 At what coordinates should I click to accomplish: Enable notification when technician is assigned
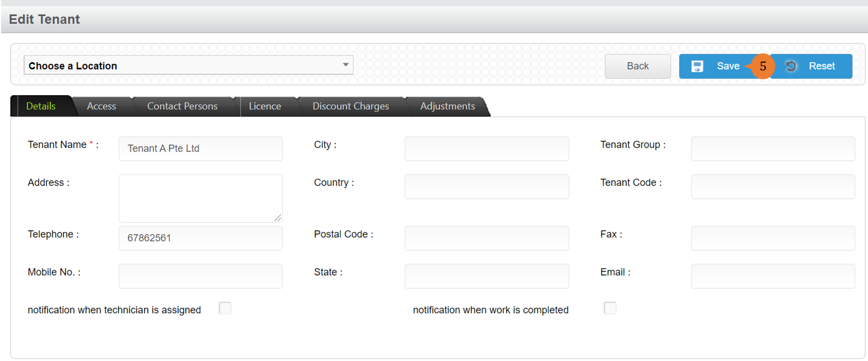[225, 308]
